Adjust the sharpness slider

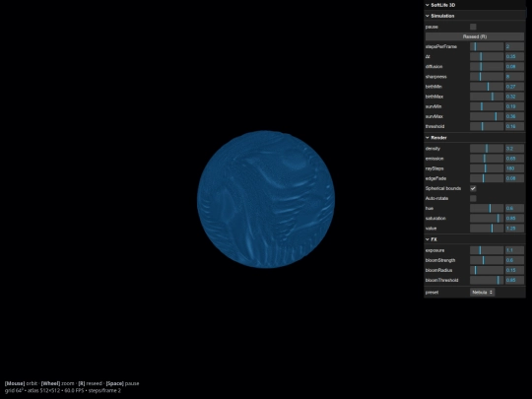[487, 77]
